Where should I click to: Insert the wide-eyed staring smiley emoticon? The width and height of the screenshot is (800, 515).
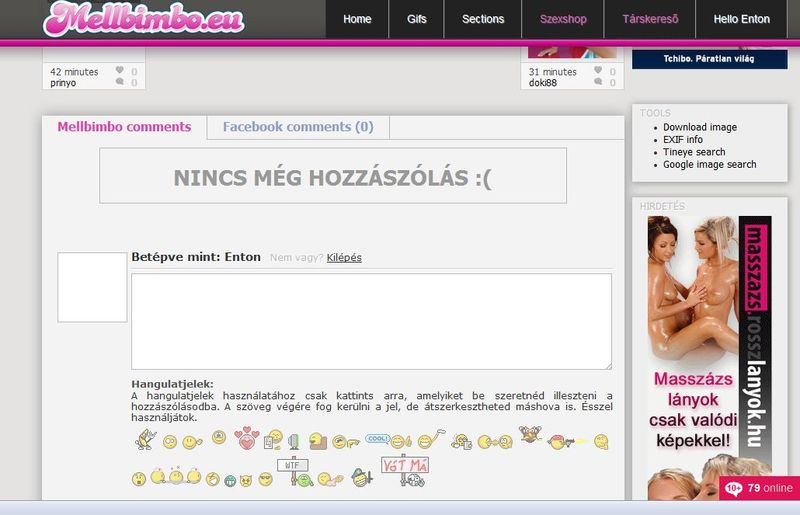[170, 442]
